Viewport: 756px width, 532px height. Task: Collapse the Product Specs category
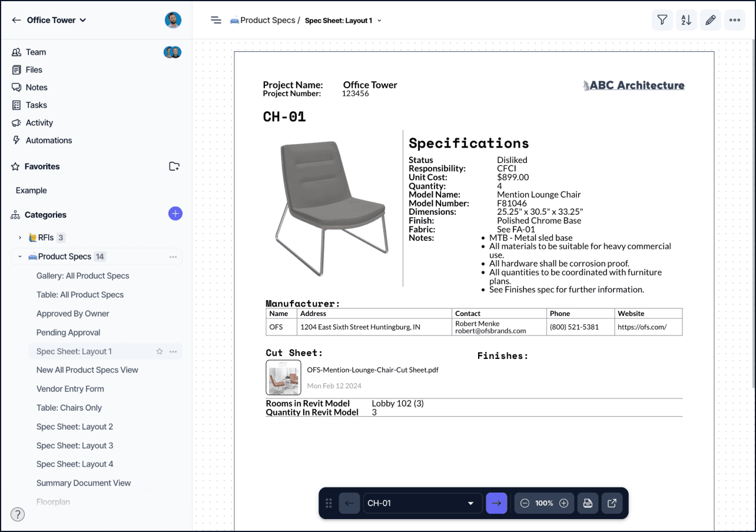(x=20, y=257)
